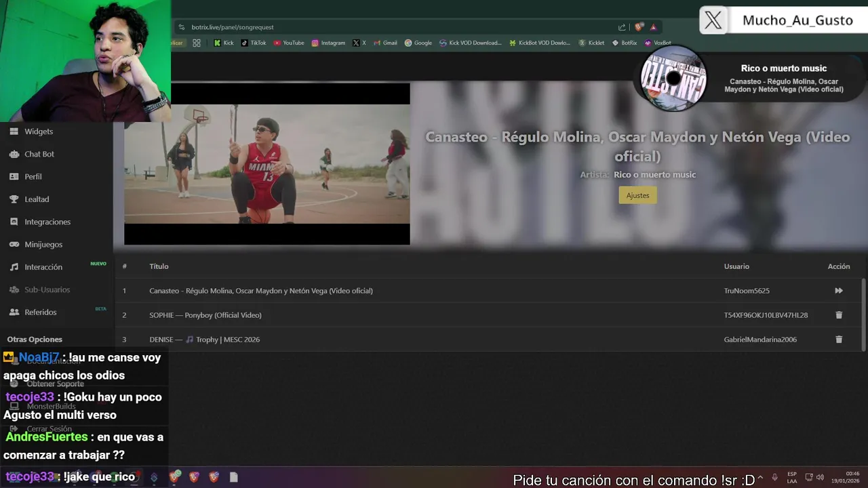Screen dimensions: 868x488
Task: Click user TruNoom5625 in the queue
Action: [x=747, y=291]
